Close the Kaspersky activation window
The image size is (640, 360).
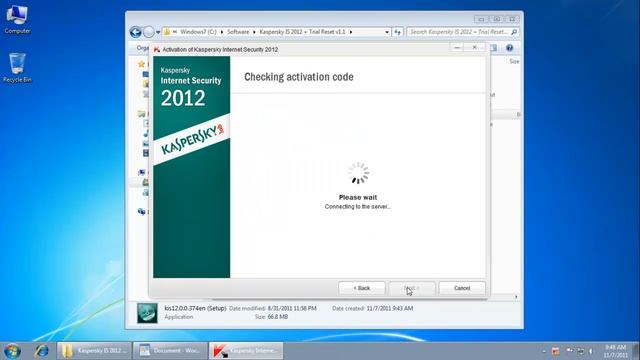[474, 48]
